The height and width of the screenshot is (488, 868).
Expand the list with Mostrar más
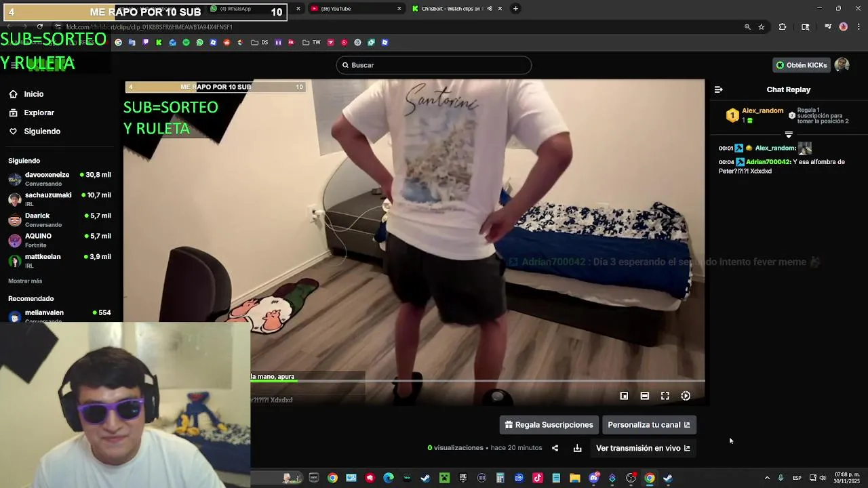point(25,281)
